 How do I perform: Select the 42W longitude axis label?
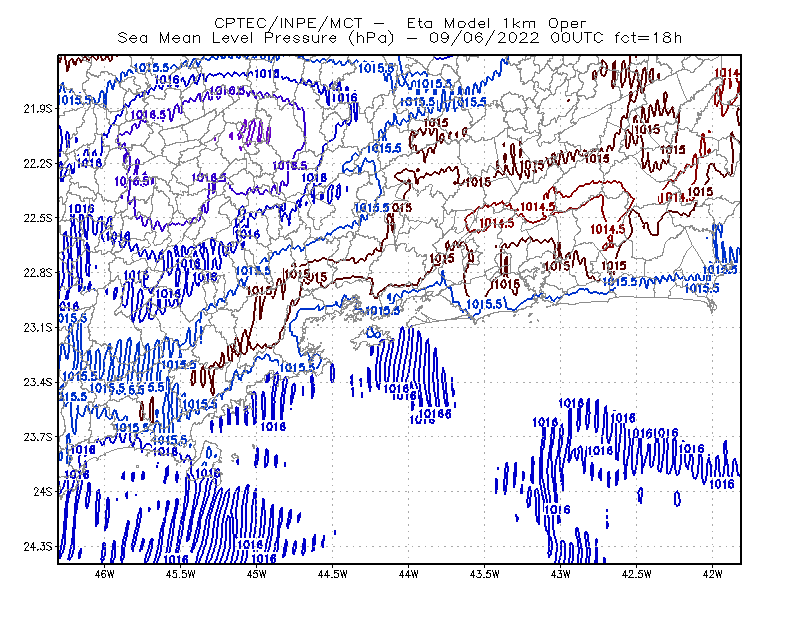(x=712, y=574)
